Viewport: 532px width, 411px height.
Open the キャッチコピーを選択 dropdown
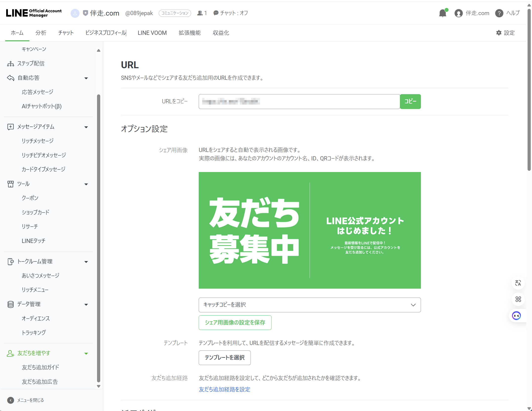point(310,305)
